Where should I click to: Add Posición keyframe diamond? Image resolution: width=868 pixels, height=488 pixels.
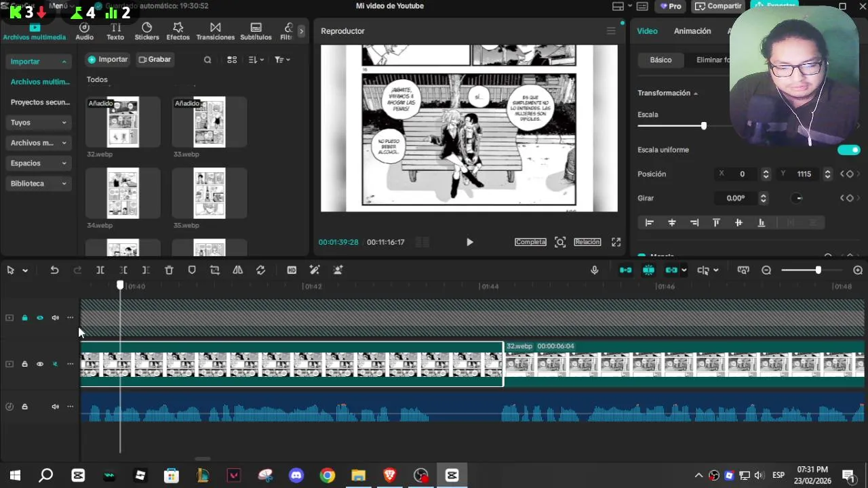(x=850, y=174)
